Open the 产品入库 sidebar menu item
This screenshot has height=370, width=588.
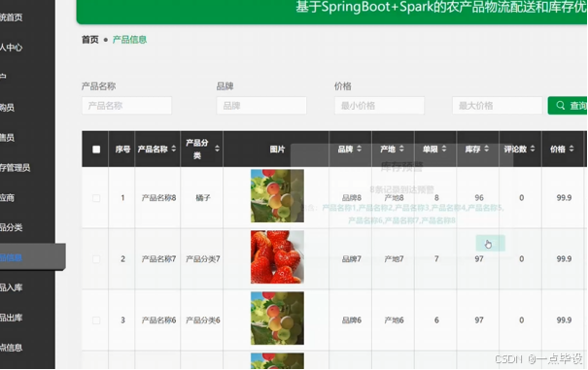[12, 287]
